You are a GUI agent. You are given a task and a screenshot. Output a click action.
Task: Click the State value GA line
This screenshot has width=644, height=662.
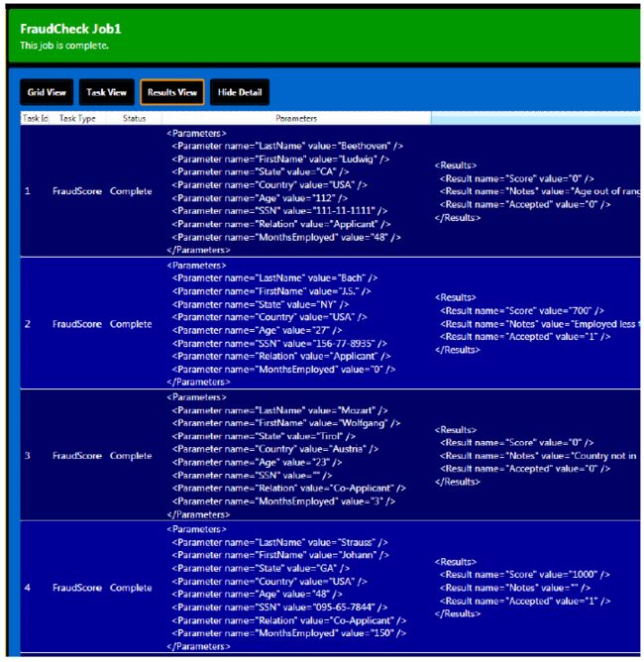[261, 568]
